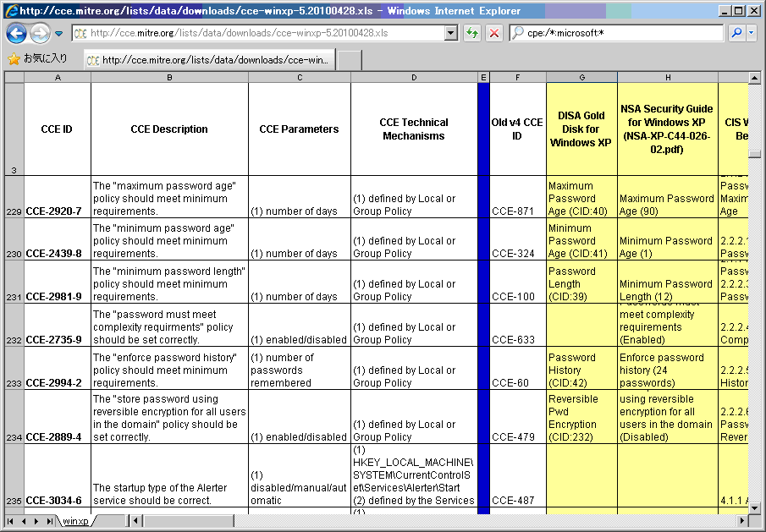Select column G header
The width and height of the screenshot is (766, 532).
581,77
